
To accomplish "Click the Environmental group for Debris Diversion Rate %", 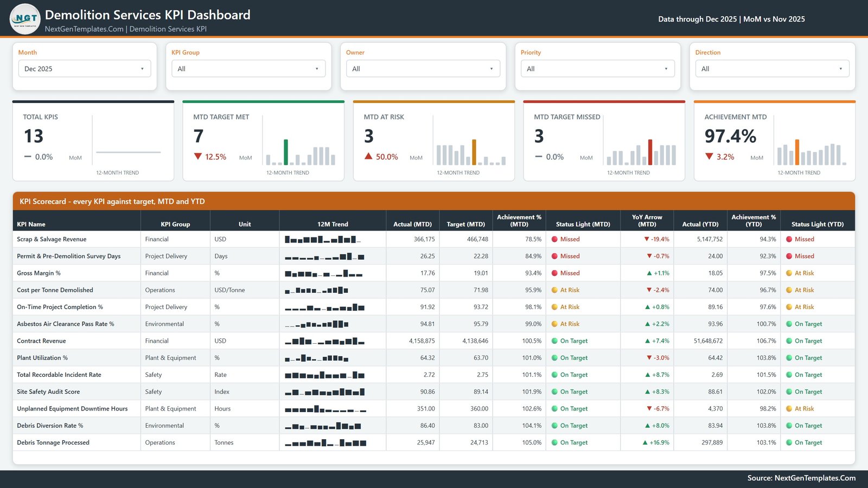I will tap(164, 426).
